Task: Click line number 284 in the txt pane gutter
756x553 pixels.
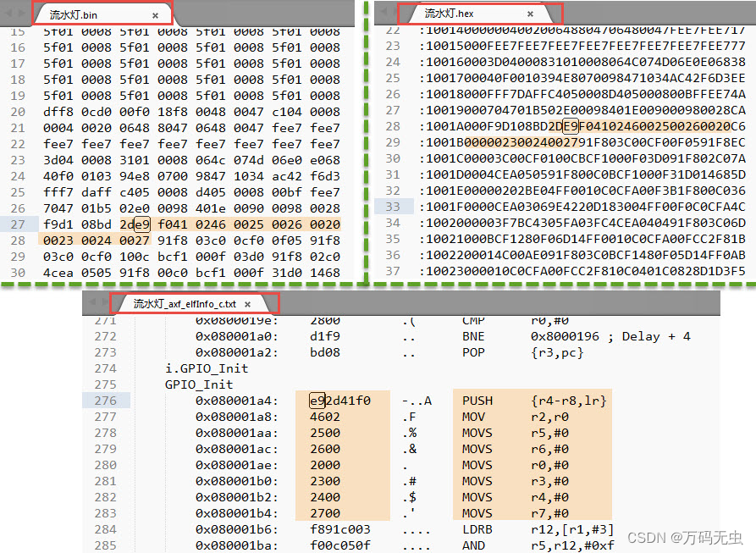Action: point(106,529)
